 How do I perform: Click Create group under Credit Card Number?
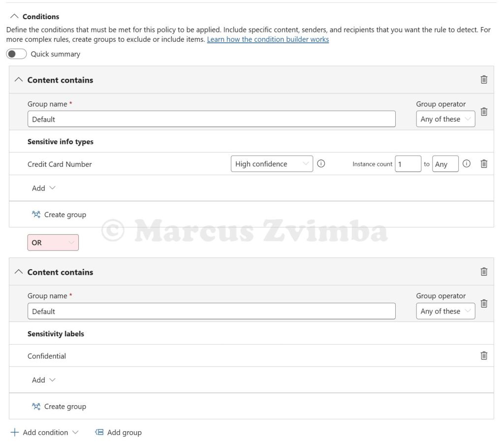coord(59,215)
